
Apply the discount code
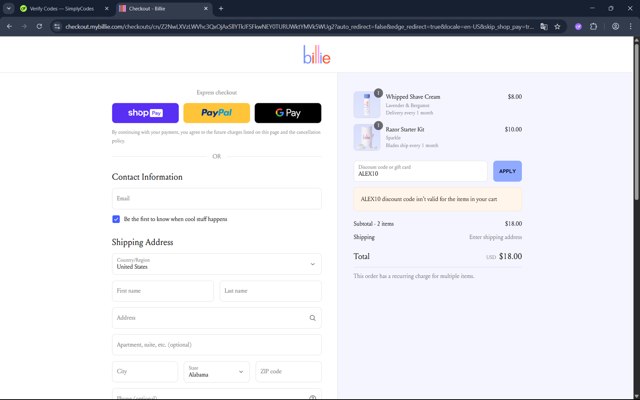[x=507, y=171]
